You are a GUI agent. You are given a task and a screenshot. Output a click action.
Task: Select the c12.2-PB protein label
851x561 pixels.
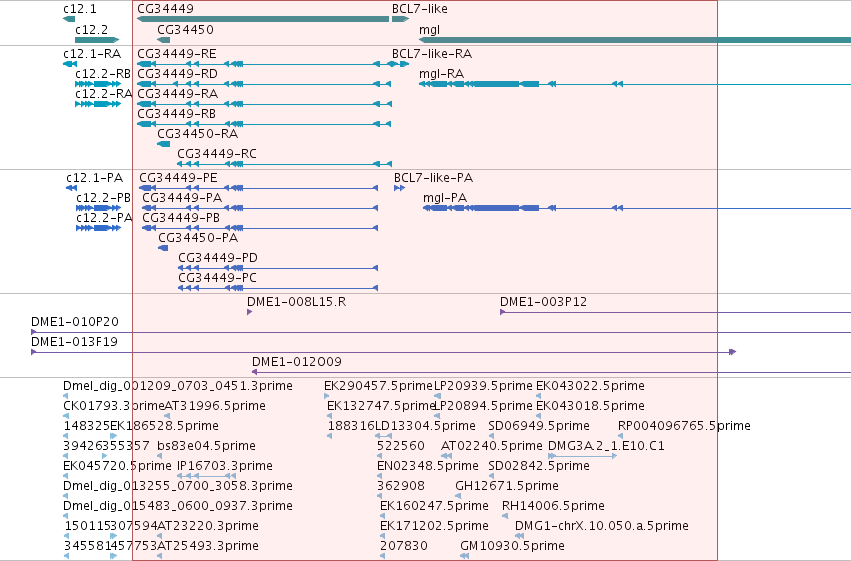tap(103, 198)
